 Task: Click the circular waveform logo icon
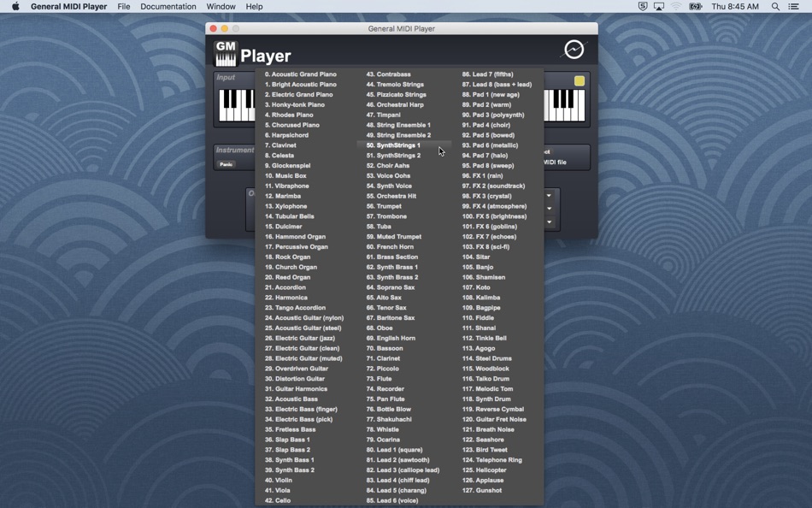point(574,50)
